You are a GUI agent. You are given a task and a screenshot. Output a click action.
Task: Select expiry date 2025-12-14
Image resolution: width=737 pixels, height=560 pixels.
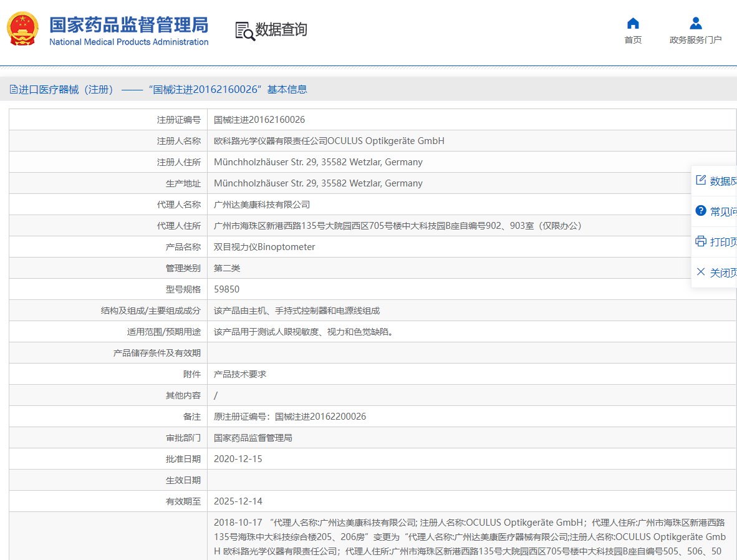tap(238, 501)
